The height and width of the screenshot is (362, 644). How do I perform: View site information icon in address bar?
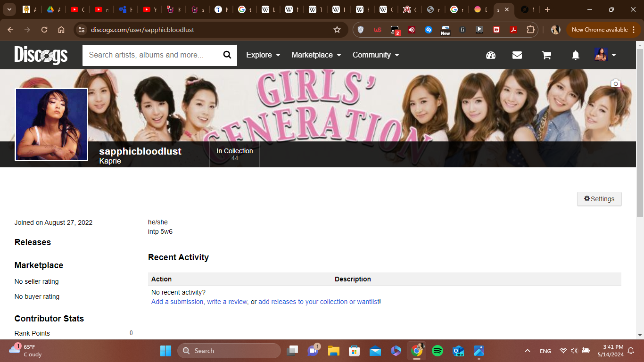coord(82,30)
